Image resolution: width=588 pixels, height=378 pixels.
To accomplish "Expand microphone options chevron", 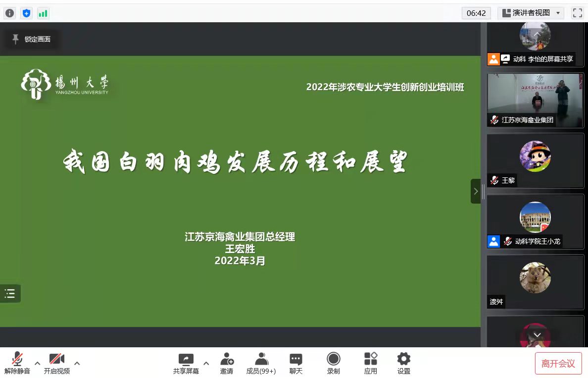I will (38, 363).
